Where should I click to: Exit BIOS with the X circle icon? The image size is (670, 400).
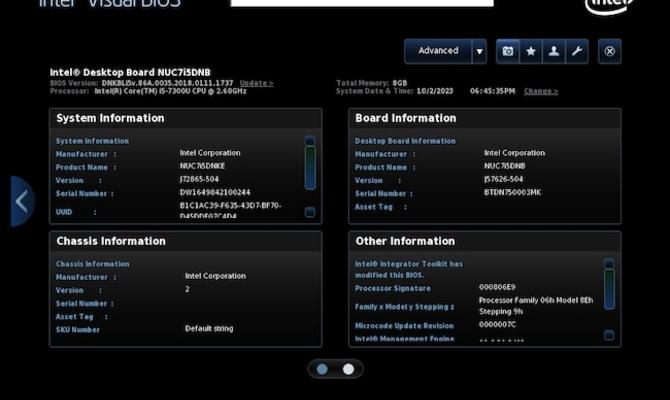[x=610, y=51]
